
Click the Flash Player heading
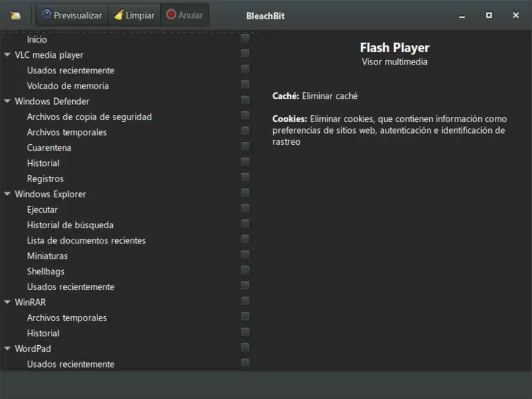coord(395,48)
